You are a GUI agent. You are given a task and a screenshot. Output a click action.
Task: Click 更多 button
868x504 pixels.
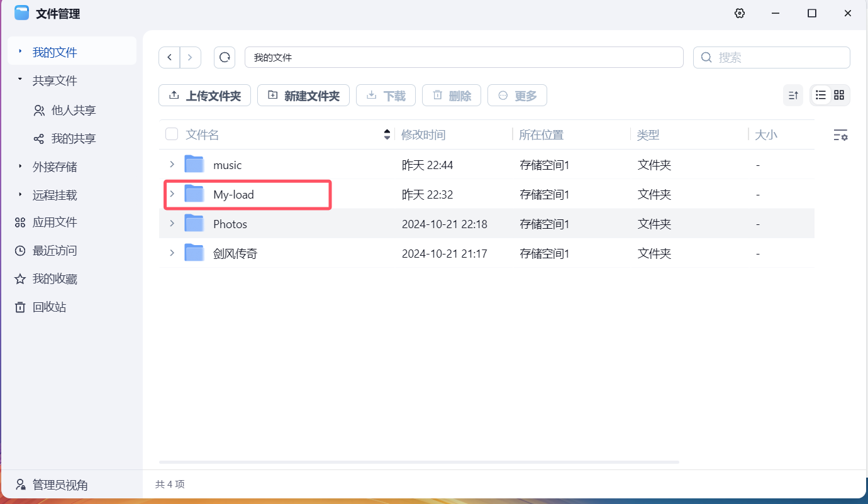(x=517, y=96)
